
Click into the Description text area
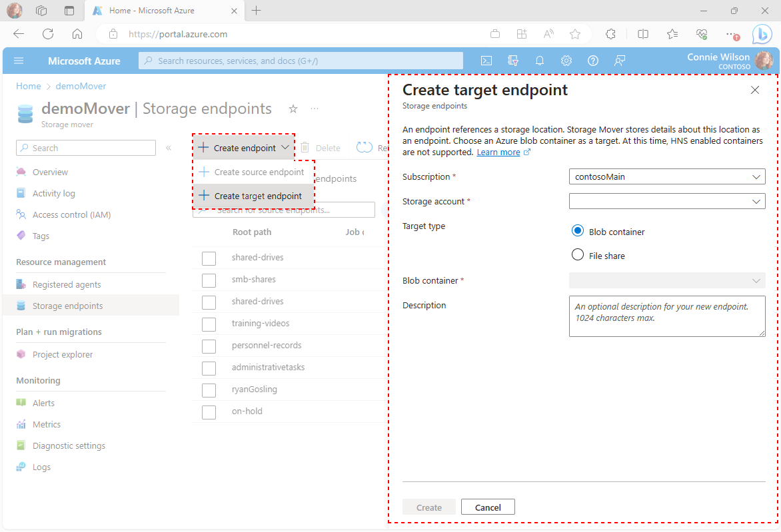click(667, 316)
